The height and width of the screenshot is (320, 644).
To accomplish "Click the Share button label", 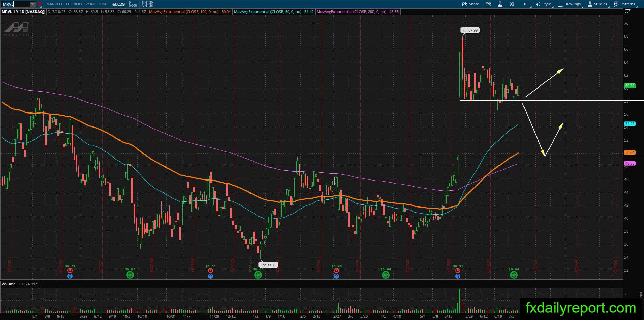I will click(474, 4).
